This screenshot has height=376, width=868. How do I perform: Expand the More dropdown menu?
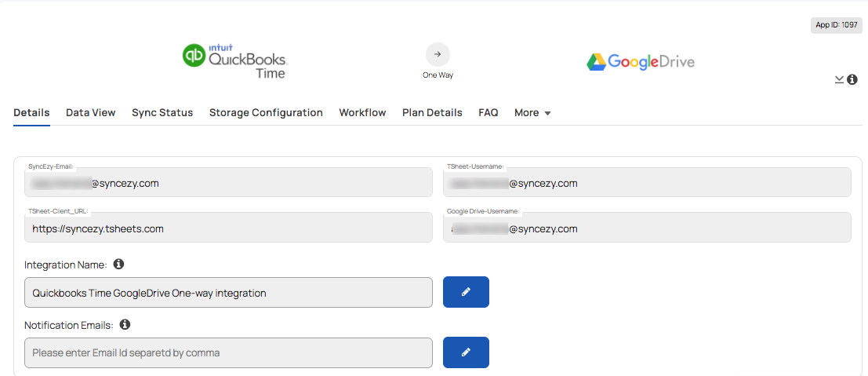(x=532, y=112)
